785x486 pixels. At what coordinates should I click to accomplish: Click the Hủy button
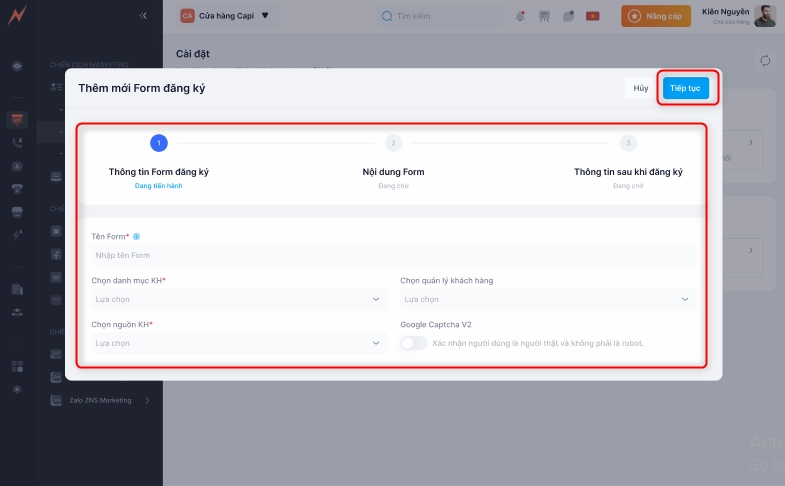coord(640,88)
